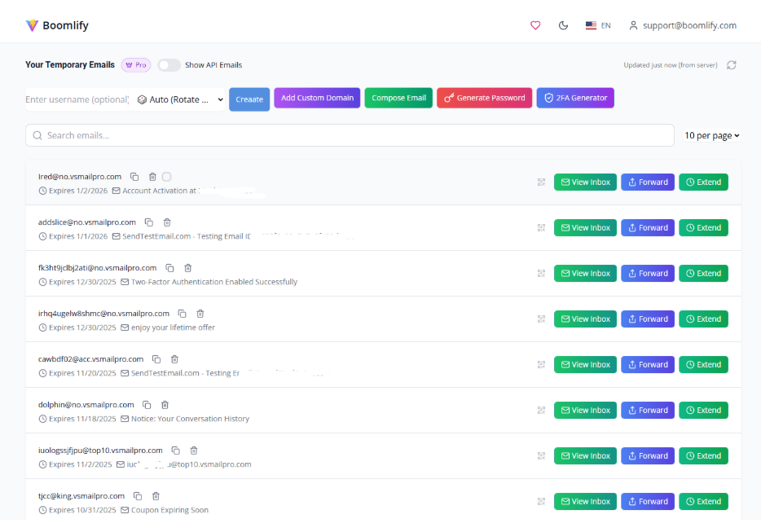761x532 pixels.
Task: Show QR code for irhq4ugelw8shmc email
Action: pyautogui.click(x=541, y=319)
